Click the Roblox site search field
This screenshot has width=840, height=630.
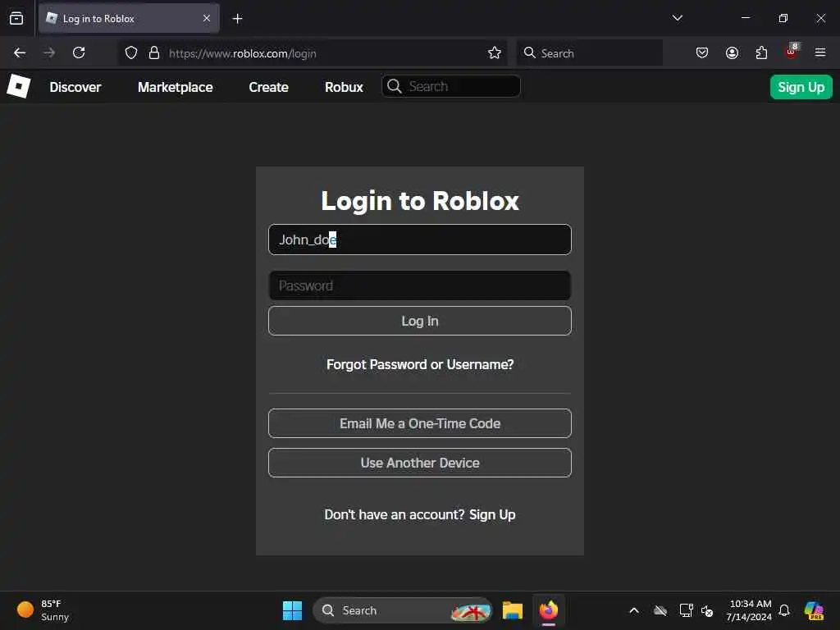(451, 86)
